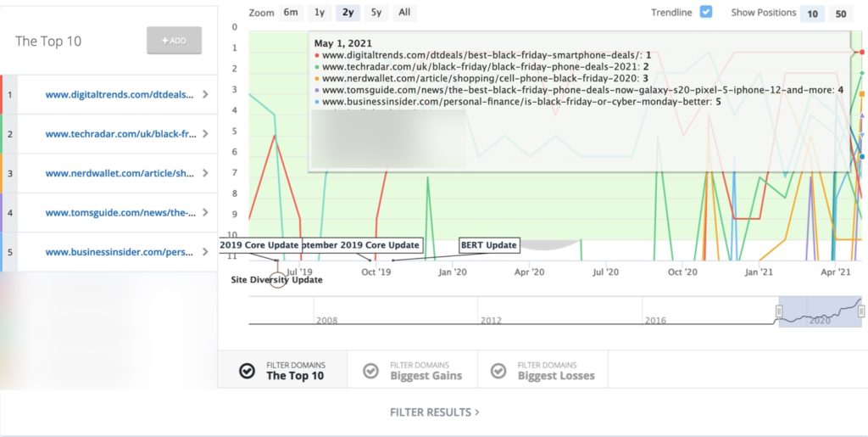Expand digitaltrends row chevron
This screenshot has width=868, height=437.
[205, 95]
